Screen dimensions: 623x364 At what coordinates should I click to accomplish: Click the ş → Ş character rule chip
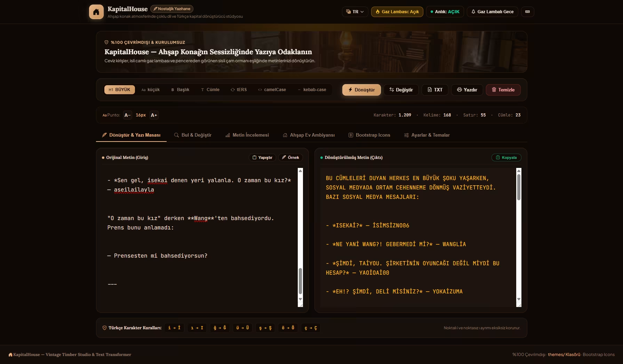265,328
